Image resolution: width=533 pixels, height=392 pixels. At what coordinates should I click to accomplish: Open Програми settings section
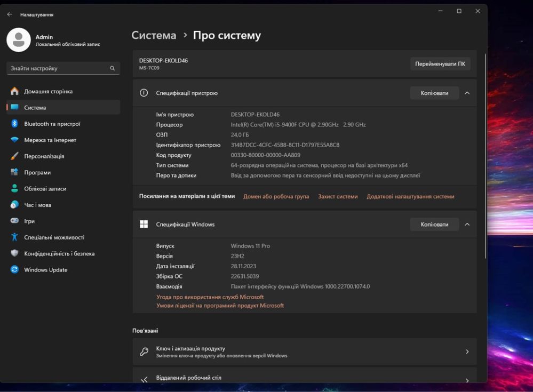63,172
